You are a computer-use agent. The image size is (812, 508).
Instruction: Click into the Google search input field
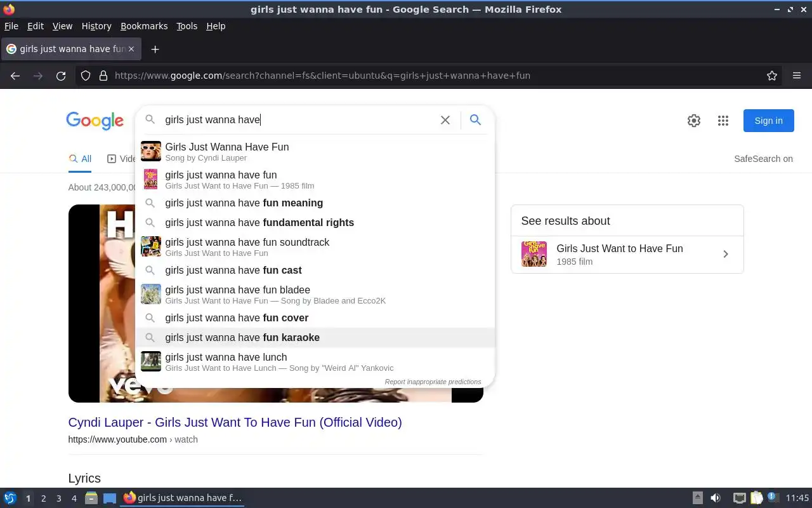point(298,120)
